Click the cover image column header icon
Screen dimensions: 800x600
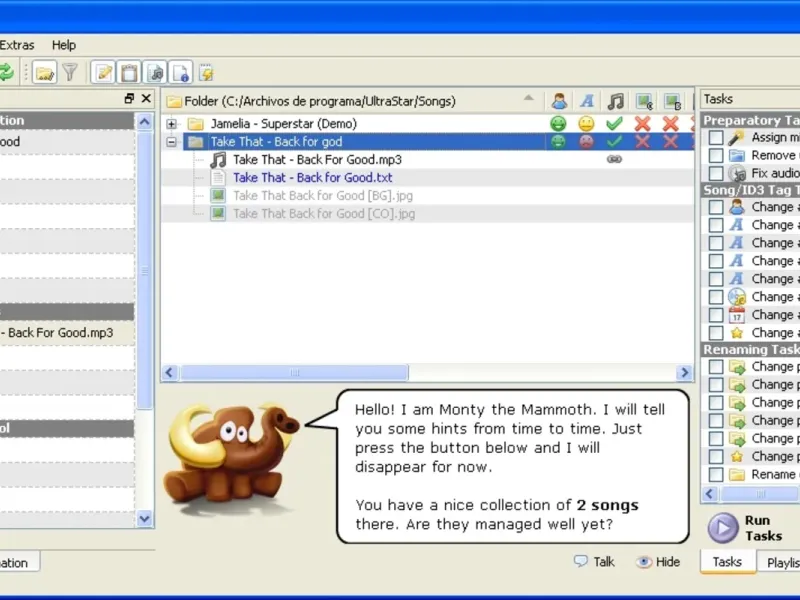(x=644, y=102)
